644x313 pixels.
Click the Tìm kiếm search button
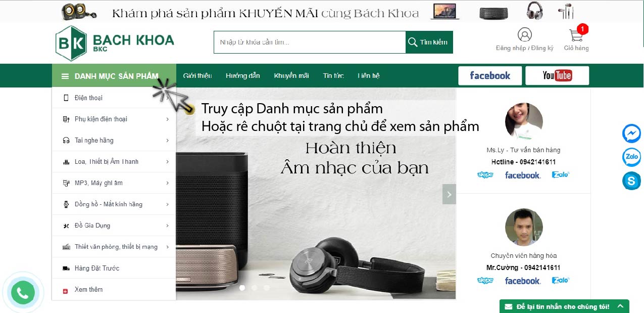click(429, 42)
